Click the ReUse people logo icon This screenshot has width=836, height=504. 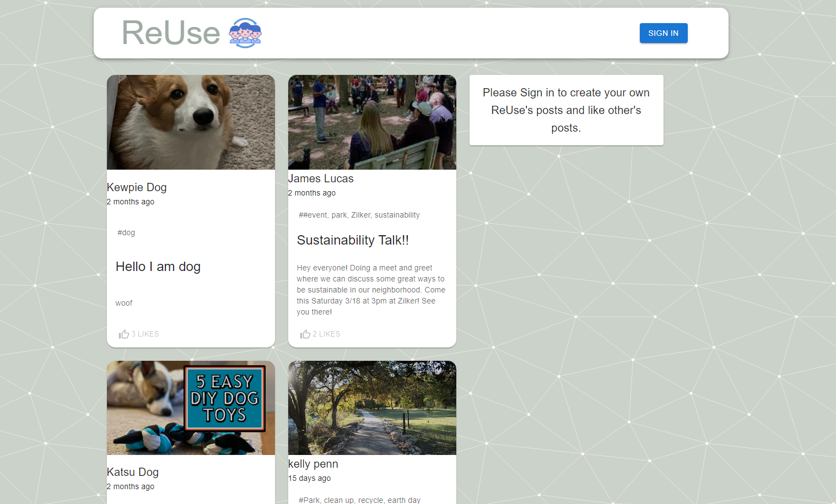tap(245, 33)
